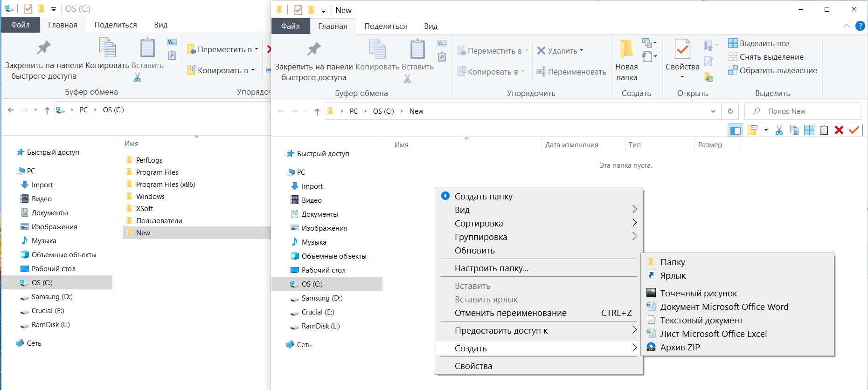Open the blue help question mark
Screen dimensions: 868x390
pos(861,26)
